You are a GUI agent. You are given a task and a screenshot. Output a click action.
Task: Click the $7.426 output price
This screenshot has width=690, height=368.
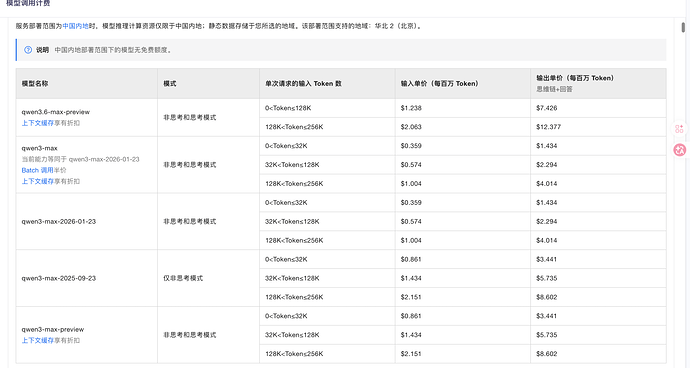(x=547, y=108)
